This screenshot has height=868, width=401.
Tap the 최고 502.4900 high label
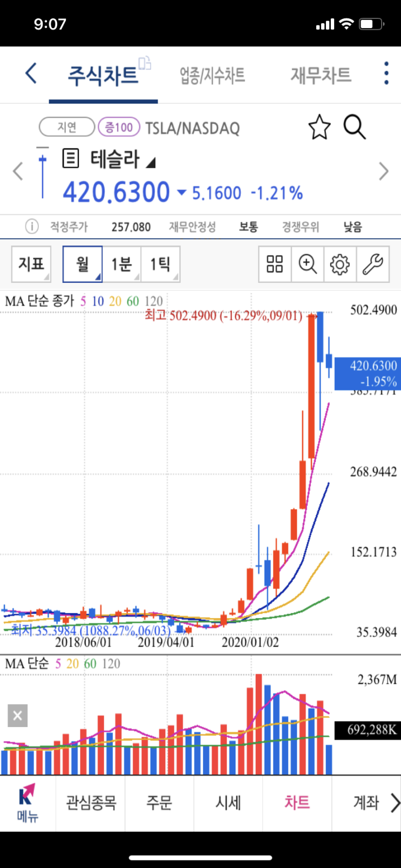(223, 315)
